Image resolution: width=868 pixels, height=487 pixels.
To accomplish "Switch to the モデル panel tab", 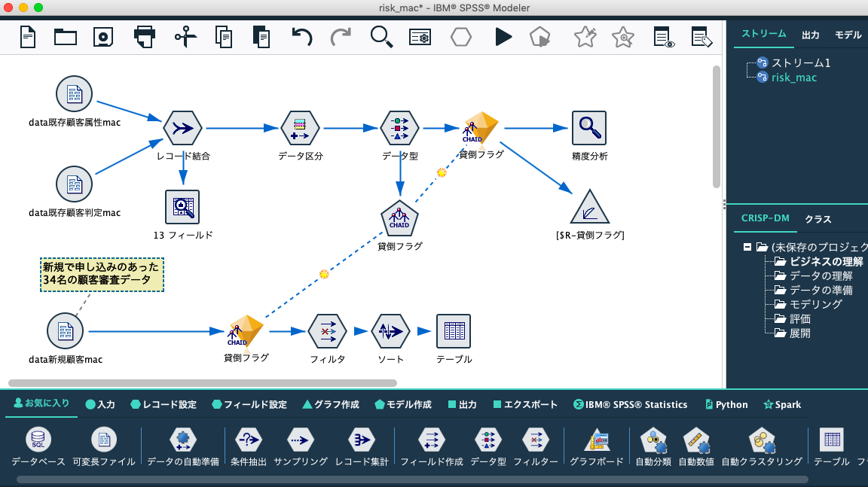I will [847, 34].
